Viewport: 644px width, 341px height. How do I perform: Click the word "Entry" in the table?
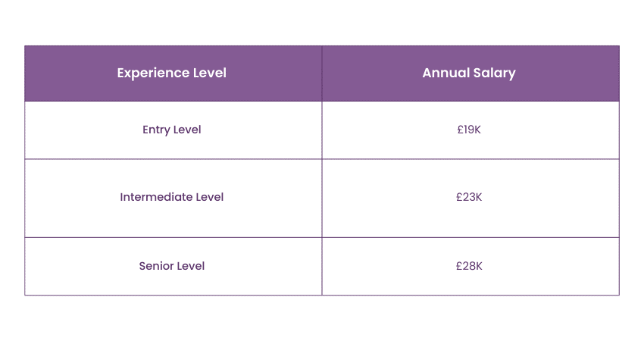tap(156, 130)
